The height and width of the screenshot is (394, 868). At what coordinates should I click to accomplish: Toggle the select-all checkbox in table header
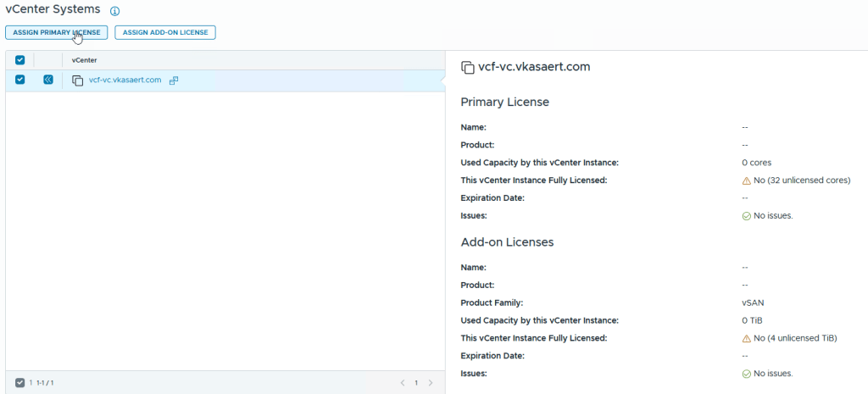[x=20, y=60]
